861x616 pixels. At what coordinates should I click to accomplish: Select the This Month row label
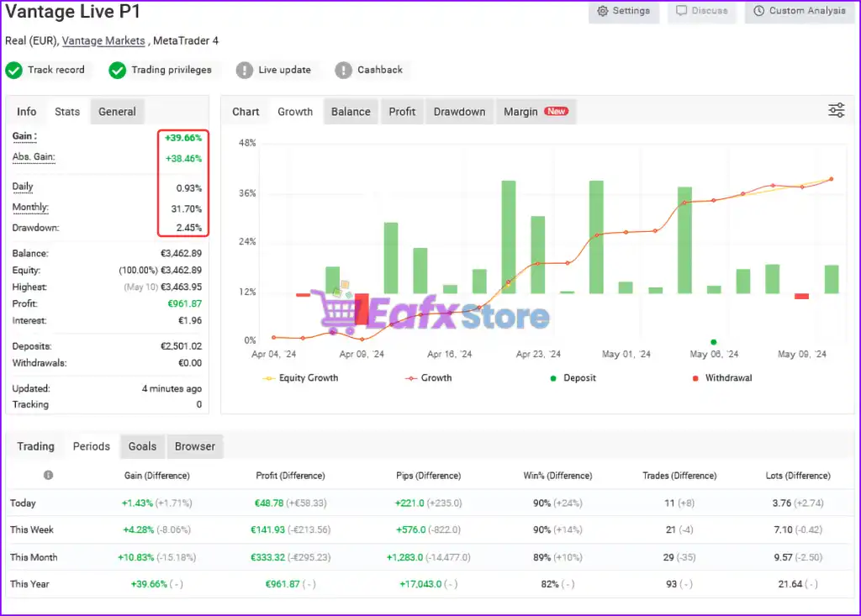click(x=34, y=557)
